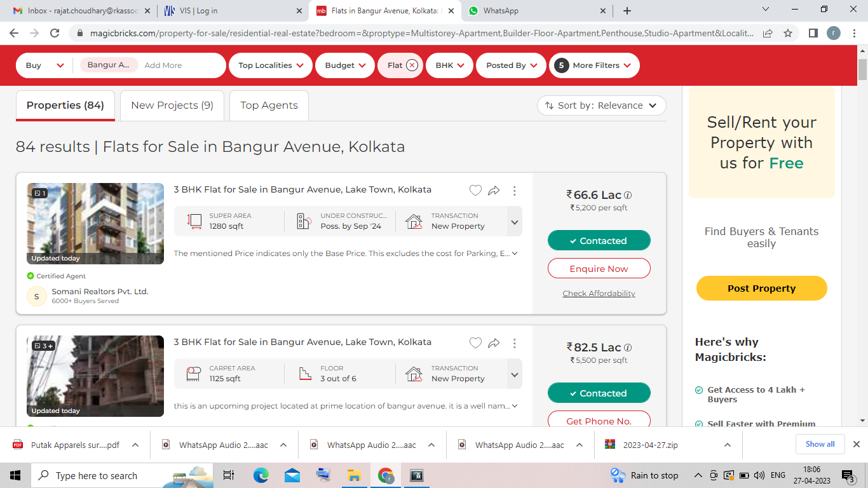Open thumbnail image of 82.5 Lac flat
The image size is (868, 488).
coord(95,376)
